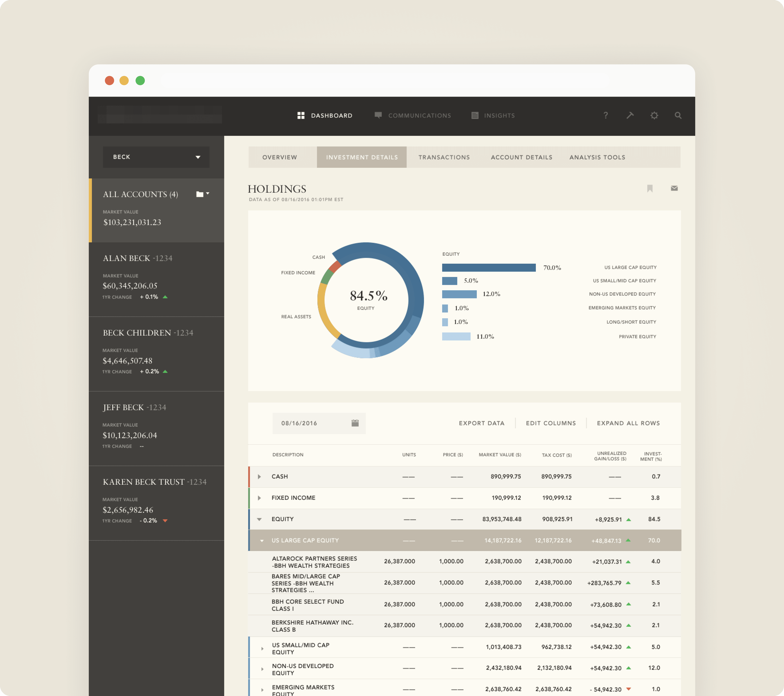Click the Market Value ($) column header
Image resolution: width=784 pixels, height=696 pixels.
point(500,455)
